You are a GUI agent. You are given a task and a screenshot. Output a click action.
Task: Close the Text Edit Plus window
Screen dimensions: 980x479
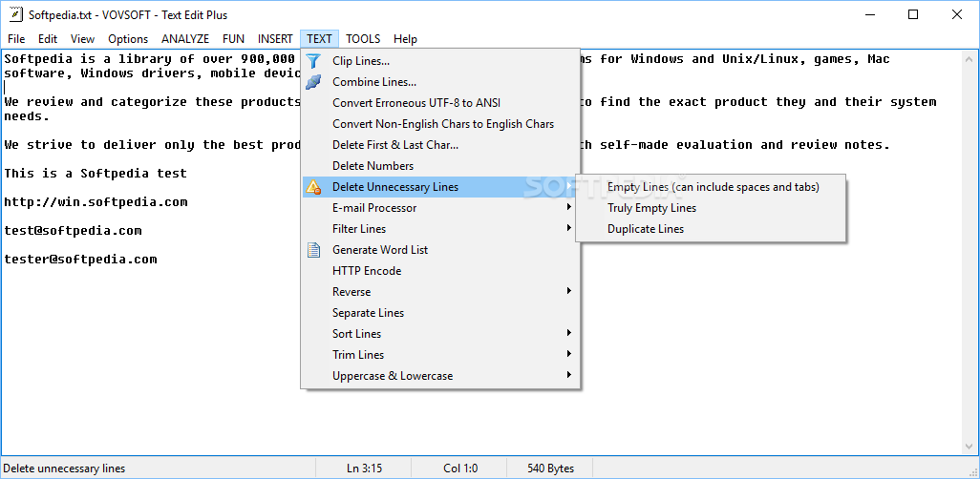pos(957,15)
